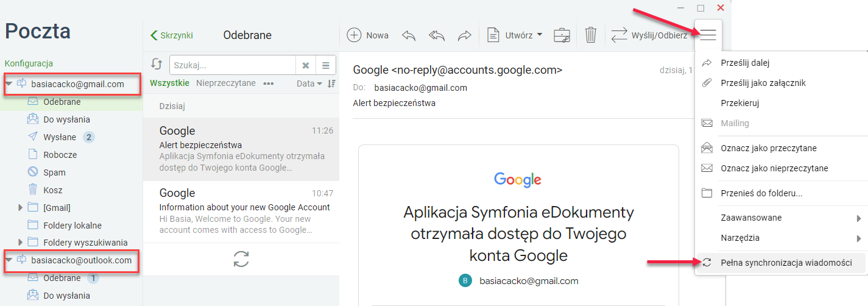Open Zaawansowane submenu
Screen dimensions: 868x306
[x=782, y=218]
